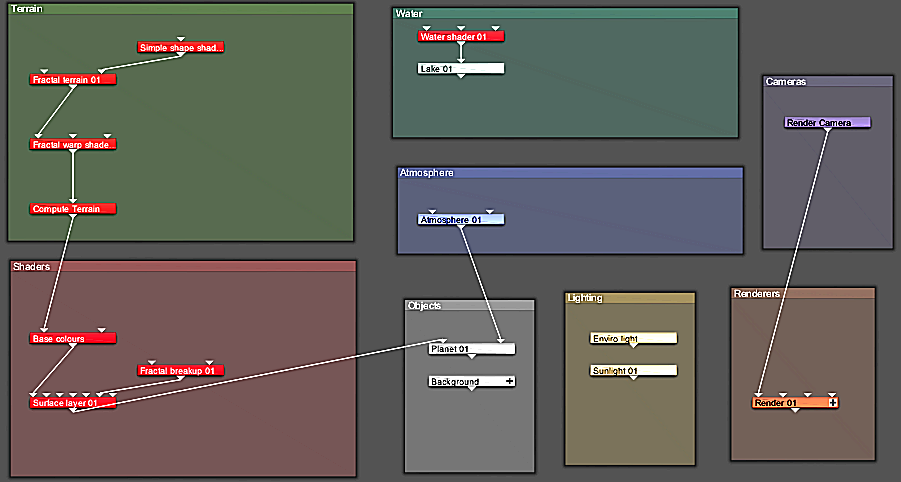Select the Lighting group title bar

coord(629,298)
